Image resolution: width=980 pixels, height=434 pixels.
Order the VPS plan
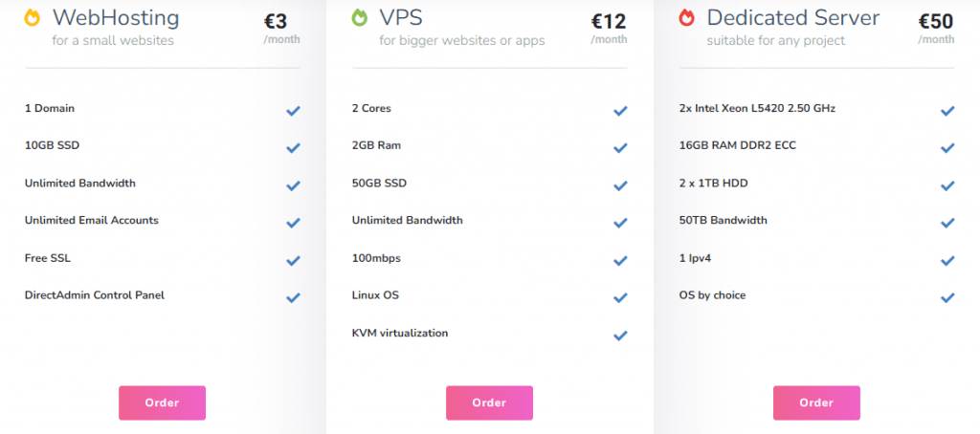pyautogui.click(x=489, y=402)
